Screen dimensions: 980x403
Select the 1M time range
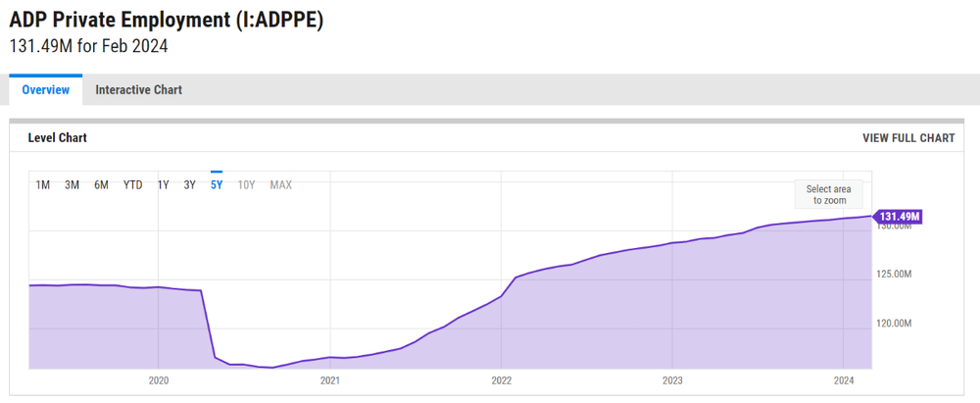(x=43, y=185)
